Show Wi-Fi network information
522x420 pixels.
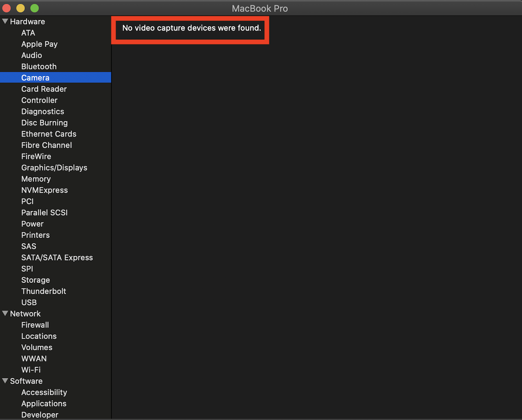(31, 370)
